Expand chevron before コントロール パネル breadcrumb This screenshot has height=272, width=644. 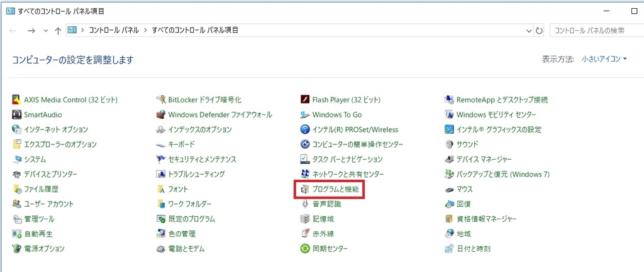tap(82, 30)
